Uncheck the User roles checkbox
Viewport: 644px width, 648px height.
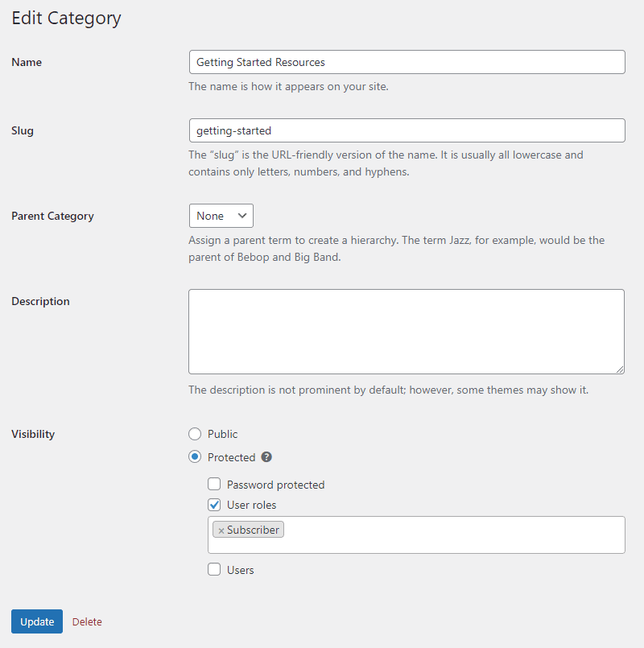[214, 506]
